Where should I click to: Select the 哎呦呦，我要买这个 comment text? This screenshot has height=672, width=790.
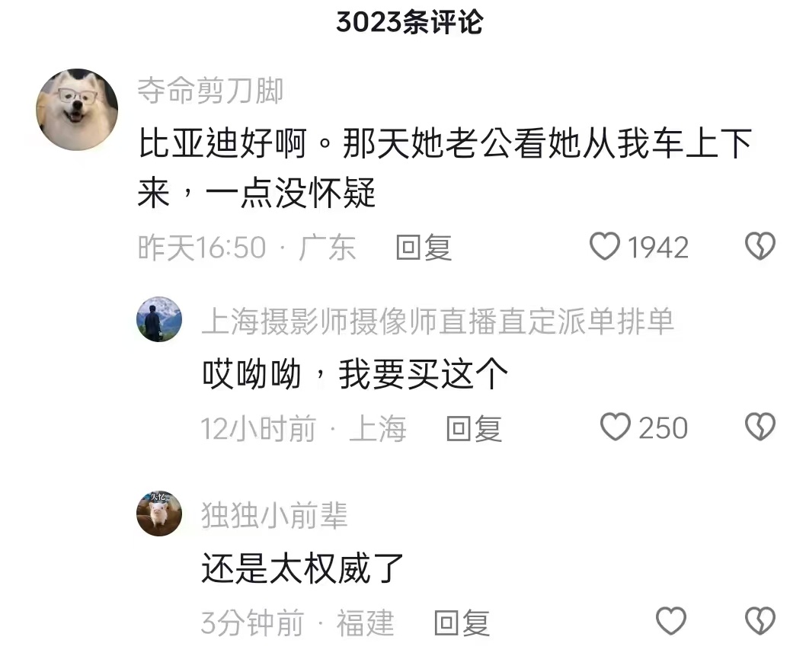pyautogui.click(x=355, y=374)
